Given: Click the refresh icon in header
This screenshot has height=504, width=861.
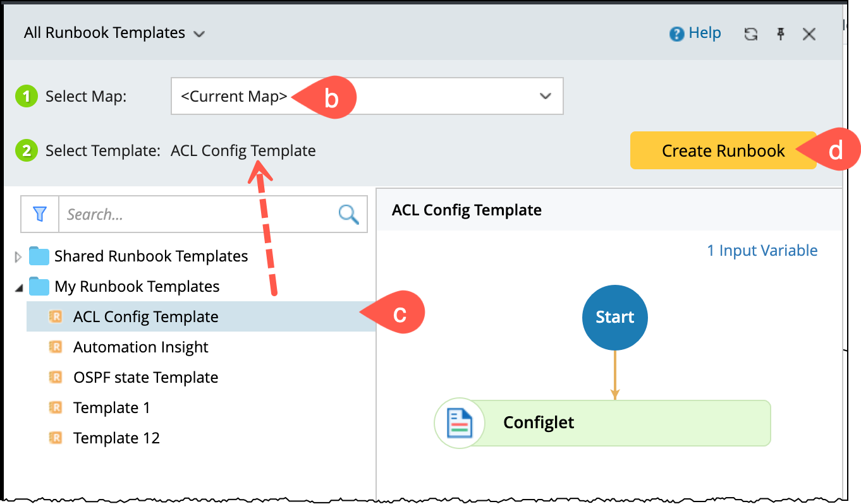Looking at the screenshot, I should pyautogui.click(x=751, y=34).
